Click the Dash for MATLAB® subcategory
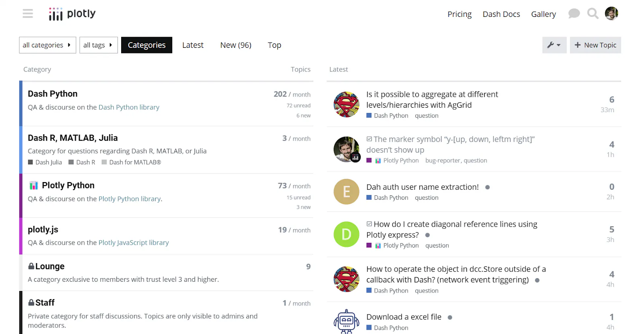This screenshot has width=644, height=334. pos(132,162)
